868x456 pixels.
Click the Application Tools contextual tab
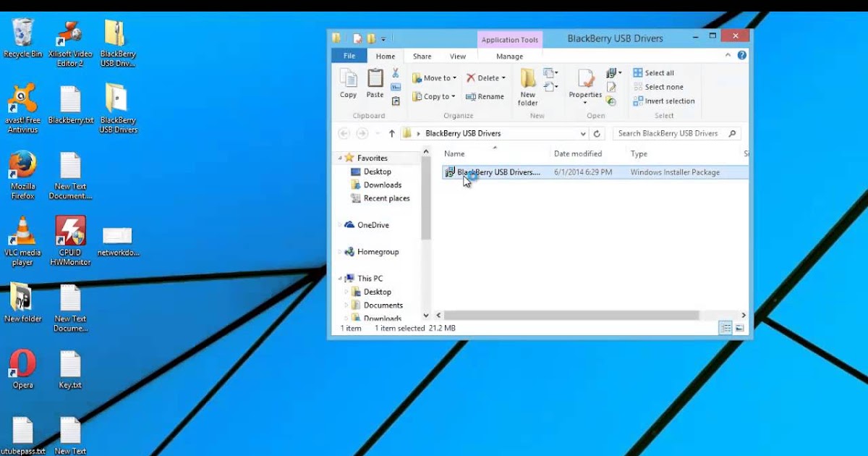[x=509, y=40]
